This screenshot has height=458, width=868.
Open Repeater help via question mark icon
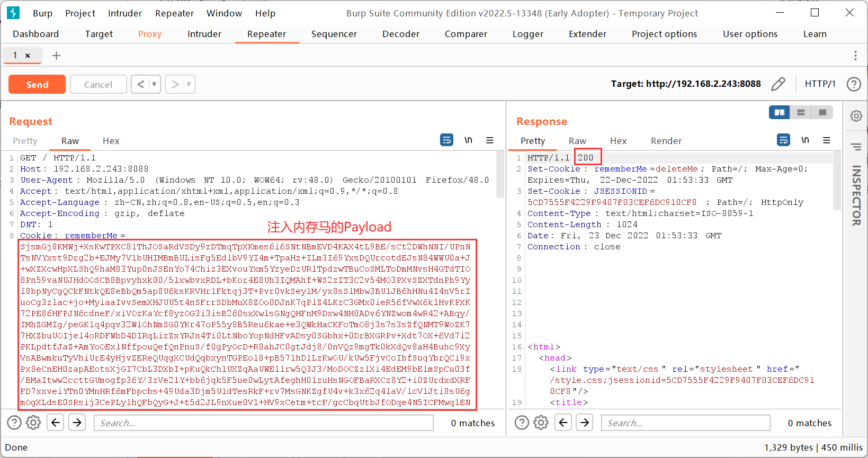[x=853, y=84]
